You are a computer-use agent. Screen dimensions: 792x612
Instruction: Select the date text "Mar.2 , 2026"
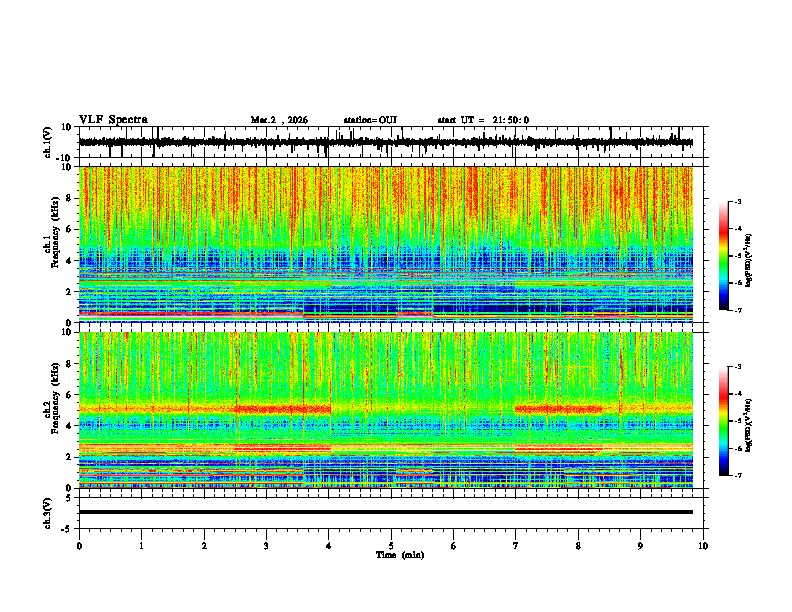coord(279,120)
